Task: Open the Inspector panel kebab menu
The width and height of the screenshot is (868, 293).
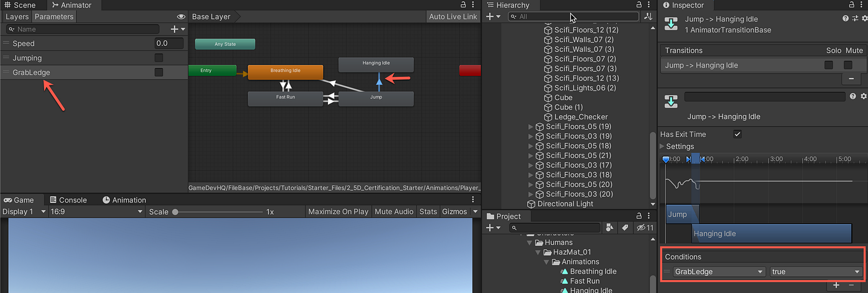Action: click(x=862, y=5)
